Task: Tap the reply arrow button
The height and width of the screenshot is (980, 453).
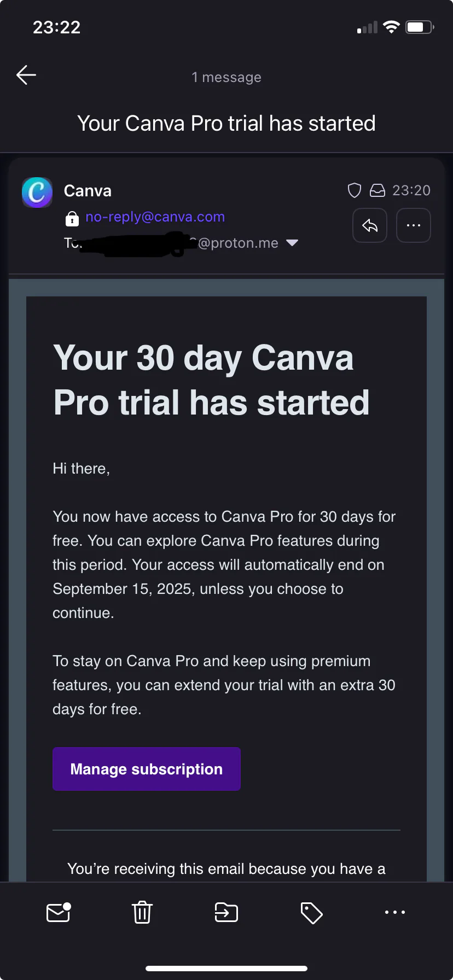Action: click(x=370, y=225)
